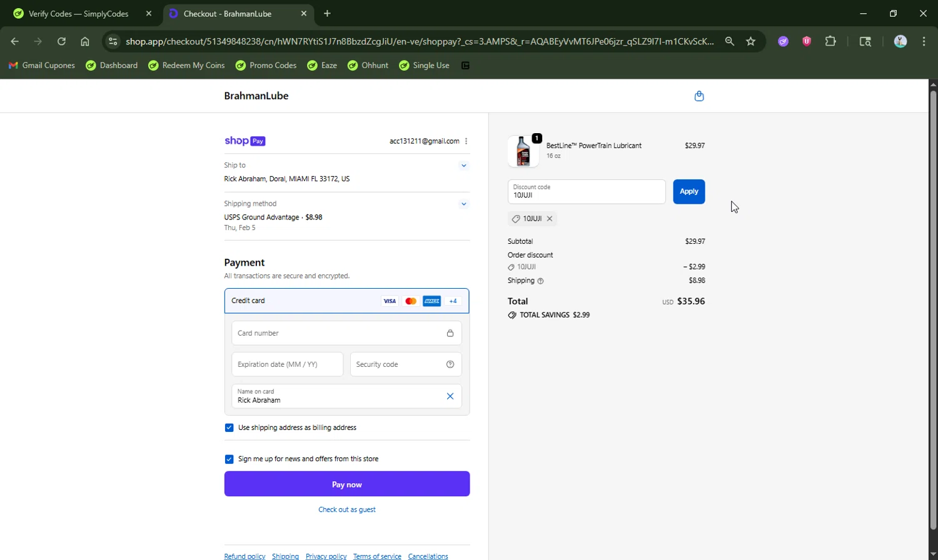Open Eaze bookmark
The height and width of the screenshot is (560, 938).
pyautogui.click(x=322, y=66)
